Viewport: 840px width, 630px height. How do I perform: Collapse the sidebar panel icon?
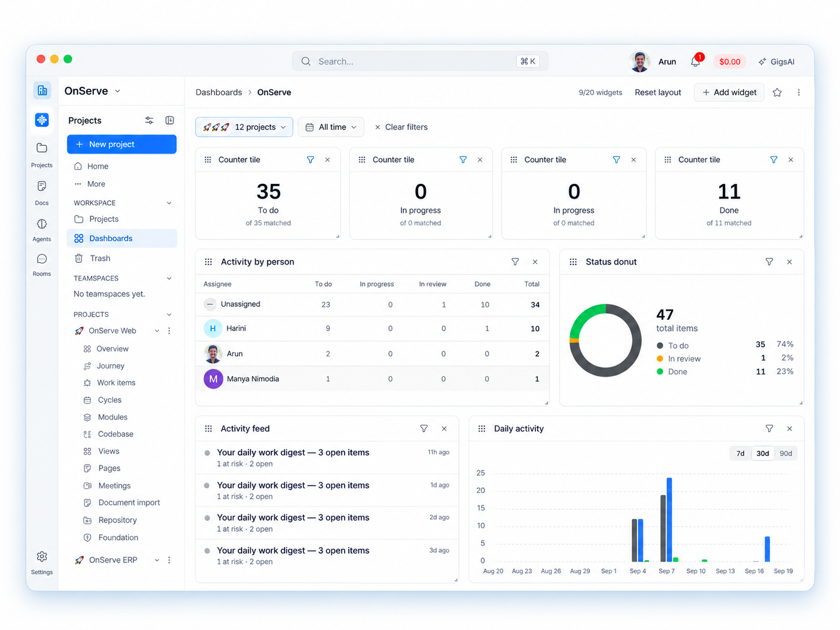click(x=169, y=120)
